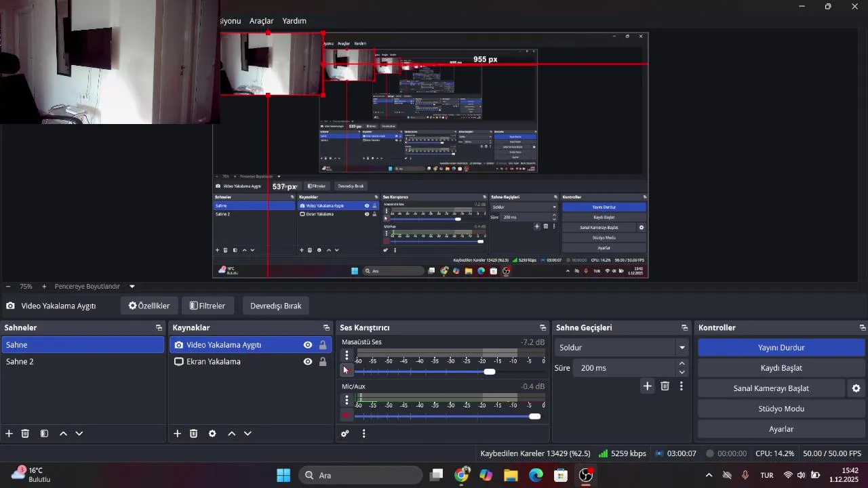This screenshot has height=488, width=868.
Task: Remove the scene transition with the trash icon
Action: [665, 386]
